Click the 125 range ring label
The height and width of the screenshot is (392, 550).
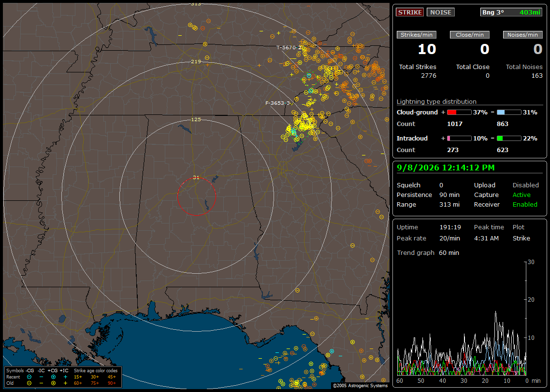[x=196, y=119]
